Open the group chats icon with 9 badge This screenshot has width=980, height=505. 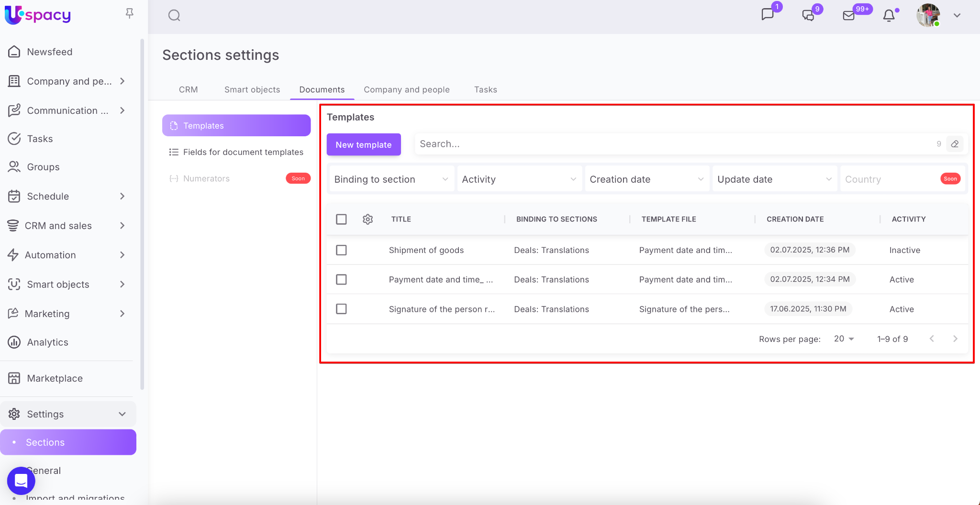pos(808,16)
